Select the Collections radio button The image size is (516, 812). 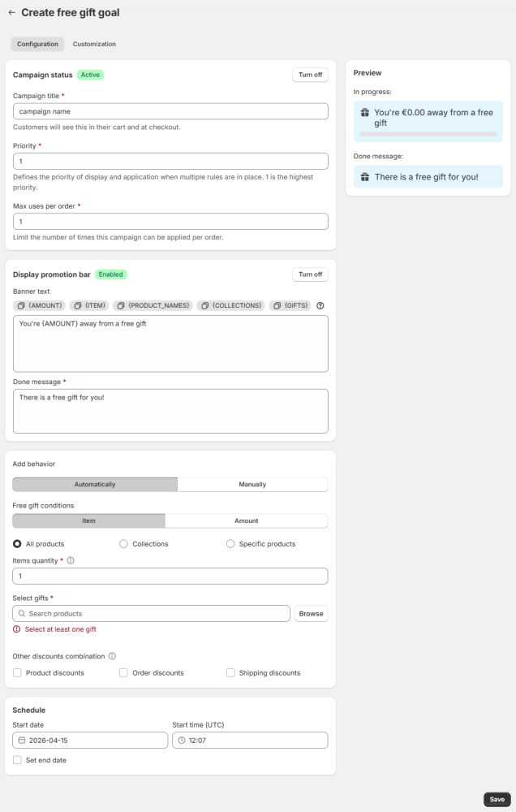(123, 544)
